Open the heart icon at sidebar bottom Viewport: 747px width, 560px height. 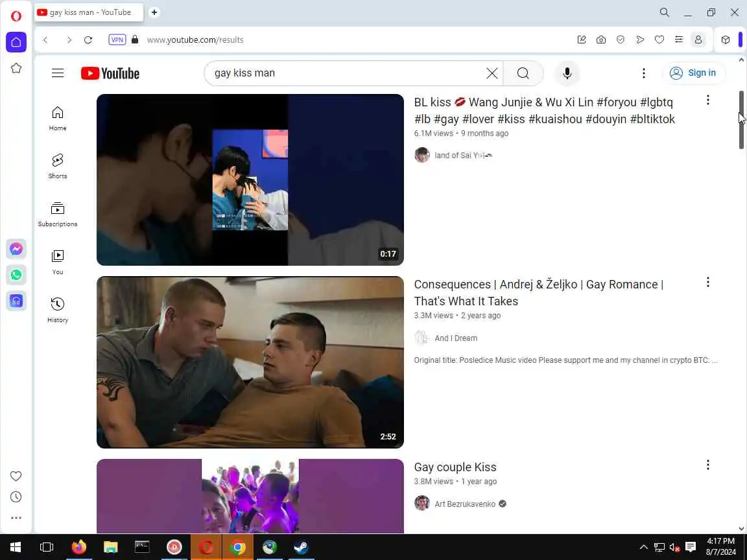[x=16, y=476]
